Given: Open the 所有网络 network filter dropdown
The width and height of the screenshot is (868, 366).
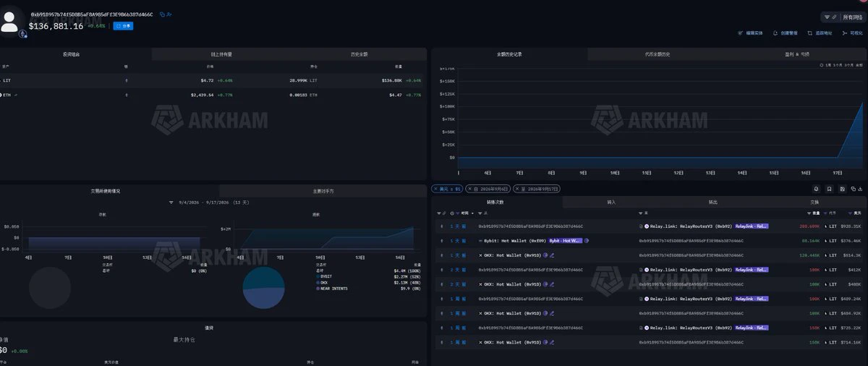Looking at the screenshot, I should 843,17.
